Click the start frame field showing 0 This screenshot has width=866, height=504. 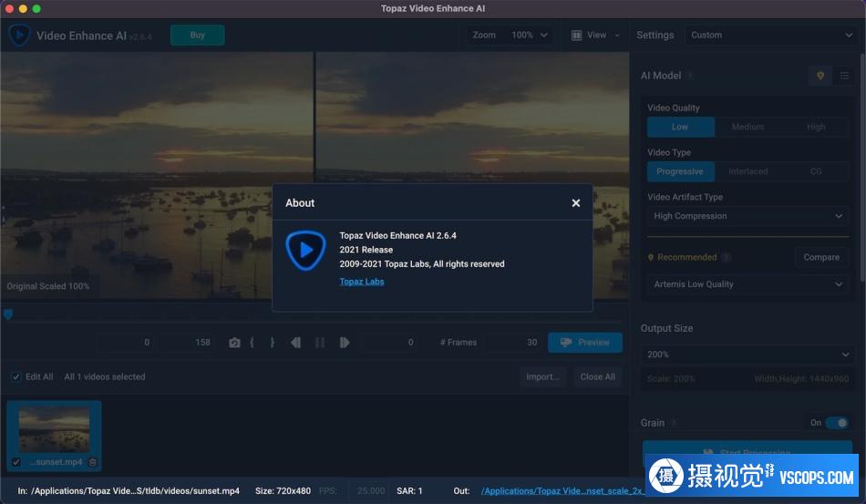point(125,343)
